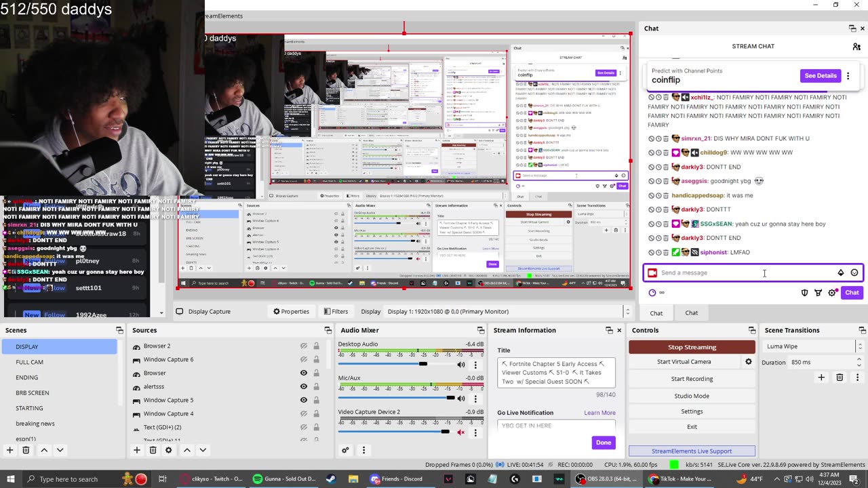
Task: Open Mic/Aux three-dot options menu
Action: click(x=475, y=399)
